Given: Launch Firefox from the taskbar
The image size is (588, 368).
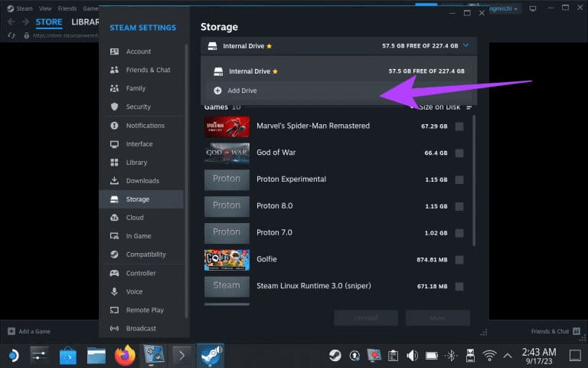Looking at the screenshot, I should click(x=125, y=355).
